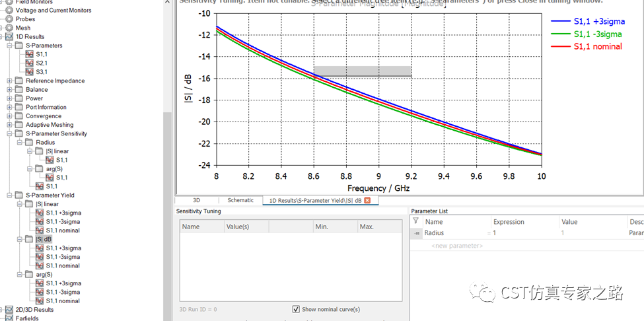Click S1,1 +3sigma icon under |S| dB

tap(40, 248)
